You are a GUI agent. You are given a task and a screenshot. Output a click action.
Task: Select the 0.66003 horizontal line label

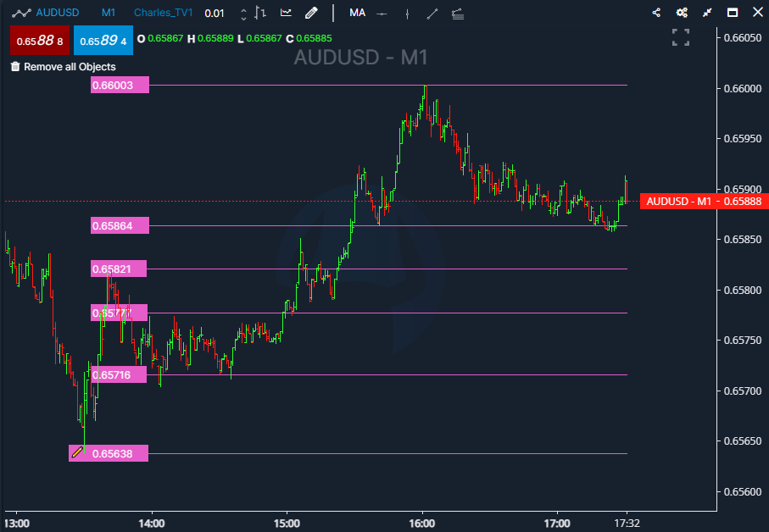(120, 85)
